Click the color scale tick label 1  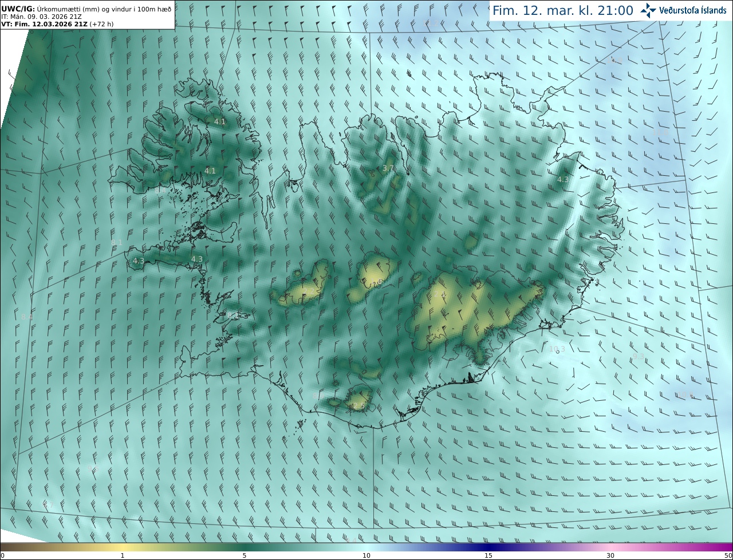[122, 555]
